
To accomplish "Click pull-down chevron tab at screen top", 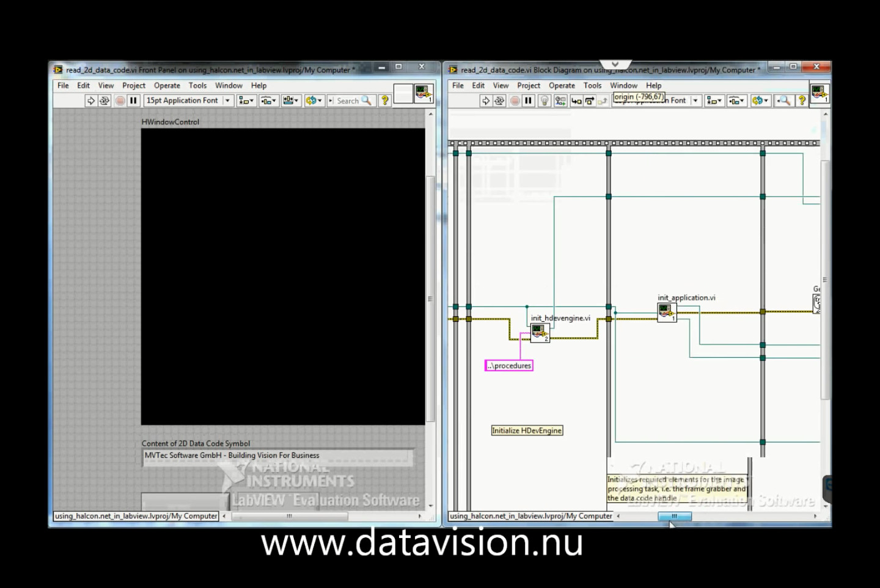I will [x=615, y=64].
